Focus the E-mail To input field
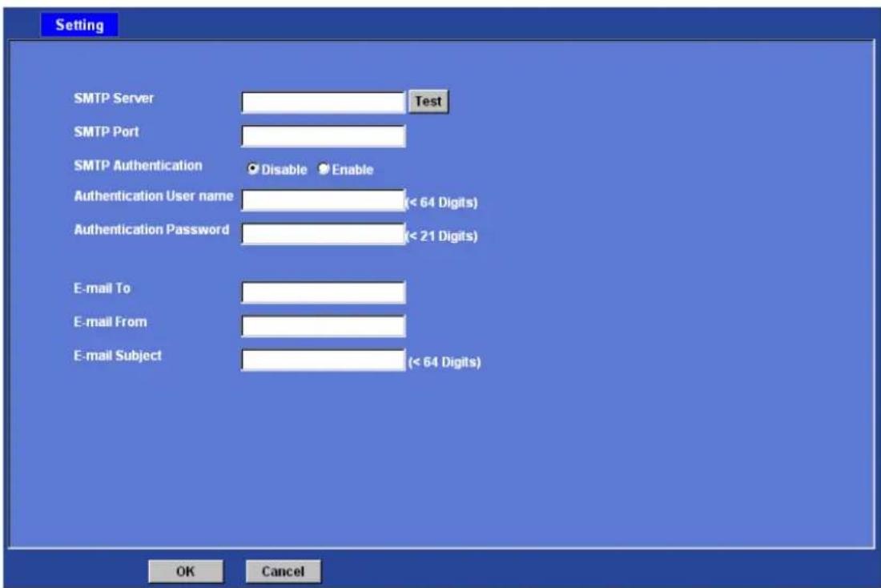 coord(323,292)
